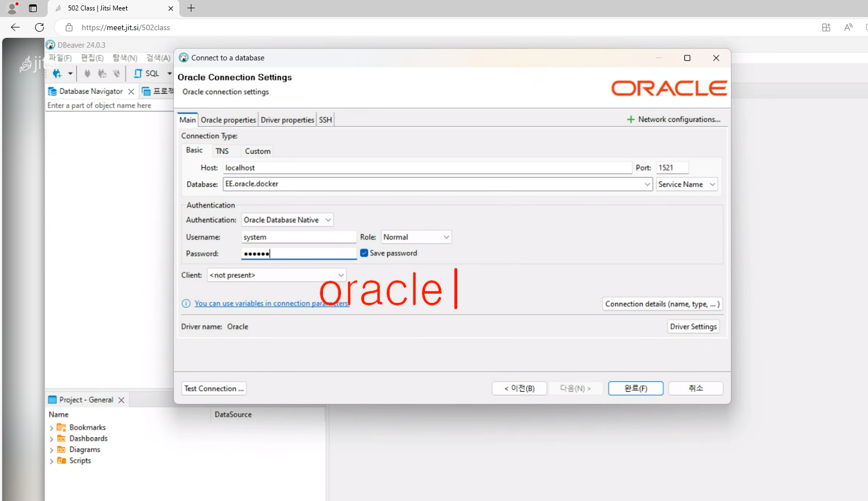Open the Service Name dropdown
The width and height of the screenshot is (868, 501).
pos(687,184)
